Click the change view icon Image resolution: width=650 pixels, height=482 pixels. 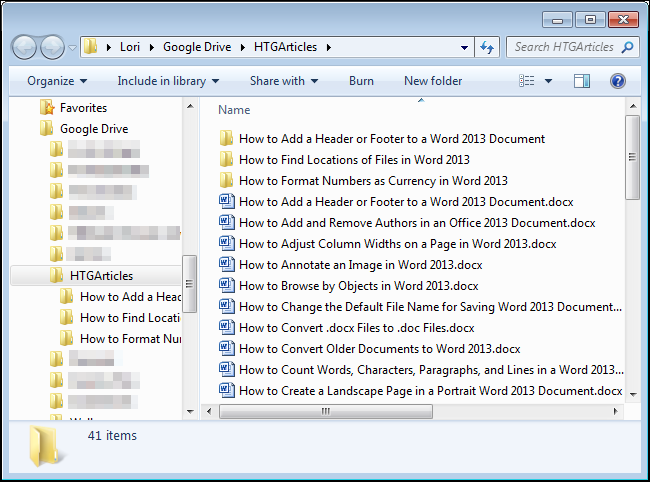pos(527,81)
